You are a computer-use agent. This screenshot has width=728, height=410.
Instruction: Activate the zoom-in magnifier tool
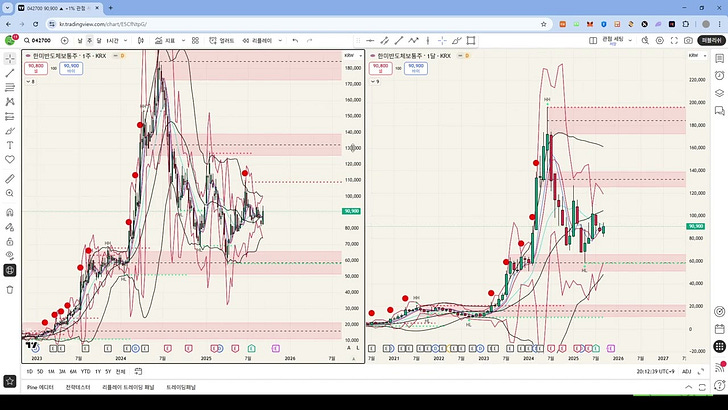click(x=10, y=193)
